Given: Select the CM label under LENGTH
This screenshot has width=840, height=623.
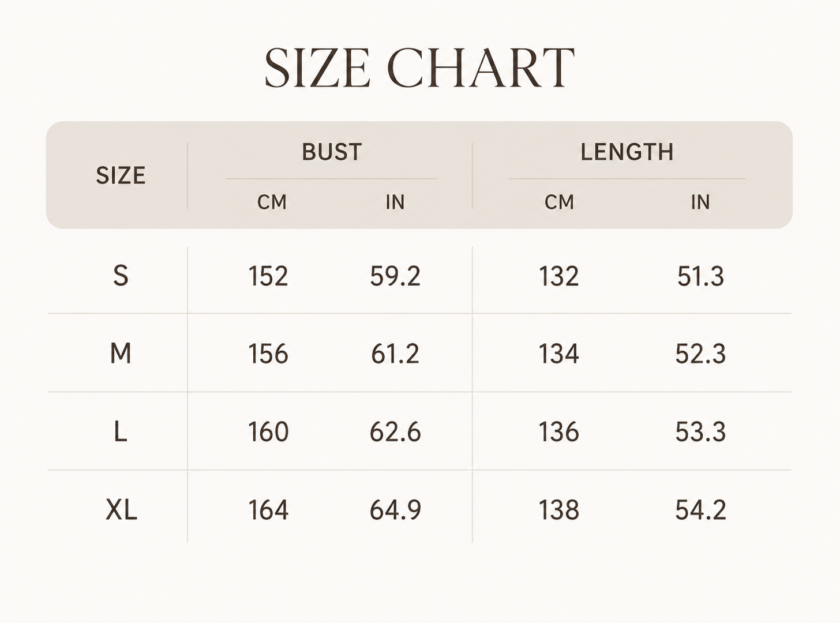Looking at the screenshot, I should point(559,202).
